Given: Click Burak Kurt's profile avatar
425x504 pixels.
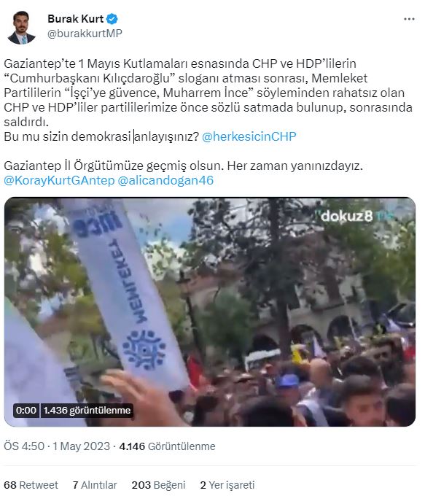Looking at the screenshot, I should click(22, 27).
